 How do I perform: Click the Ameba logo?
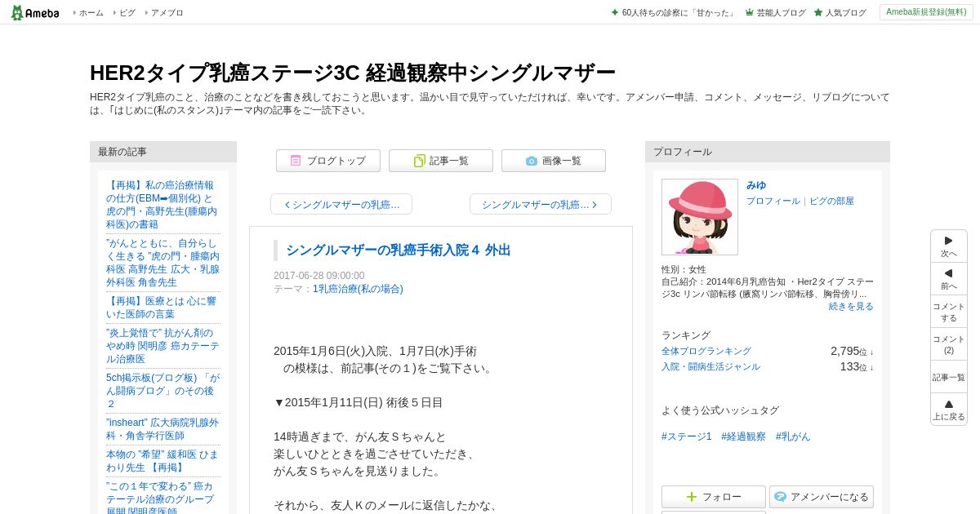pos(34,12)
